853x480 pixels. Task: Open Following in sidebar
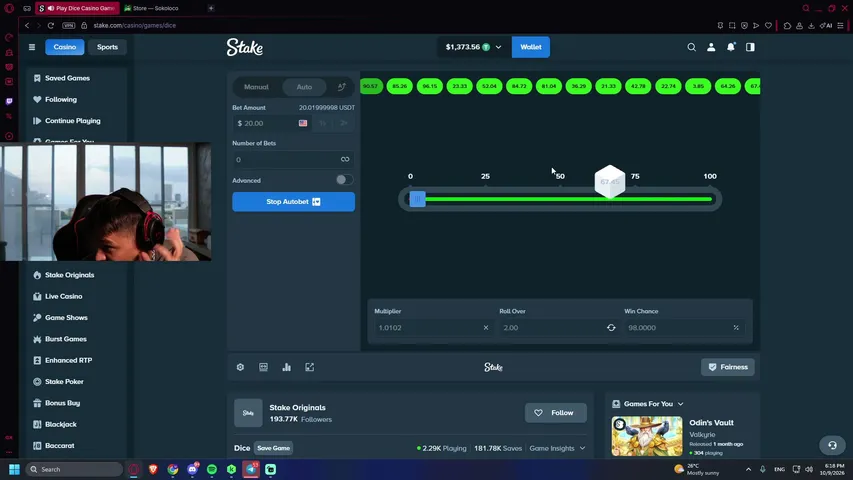click(x=61, y=100)
